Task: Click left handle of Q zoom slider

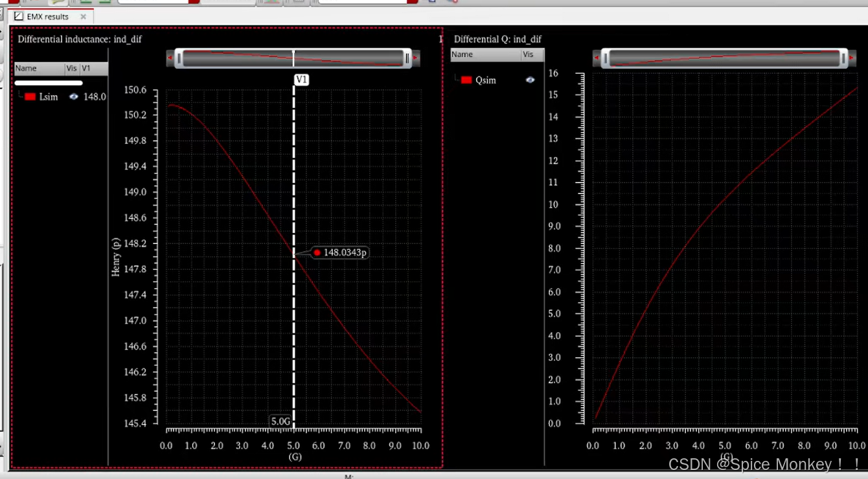Action: pyautogui.click(x=606, y=58)
